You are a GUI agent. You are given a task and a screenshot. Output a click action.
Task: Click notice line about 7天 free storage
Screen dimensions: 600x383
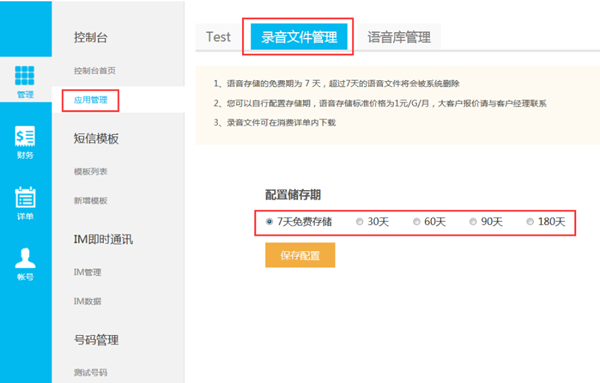[337, 83]
